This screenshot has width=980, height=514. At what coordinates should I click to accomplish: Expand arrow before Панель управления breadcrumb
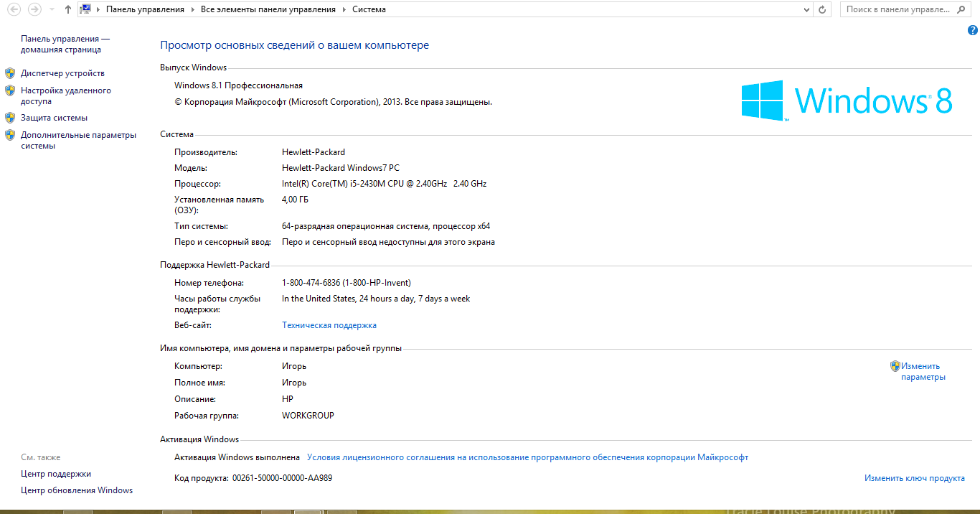(99, 10)
